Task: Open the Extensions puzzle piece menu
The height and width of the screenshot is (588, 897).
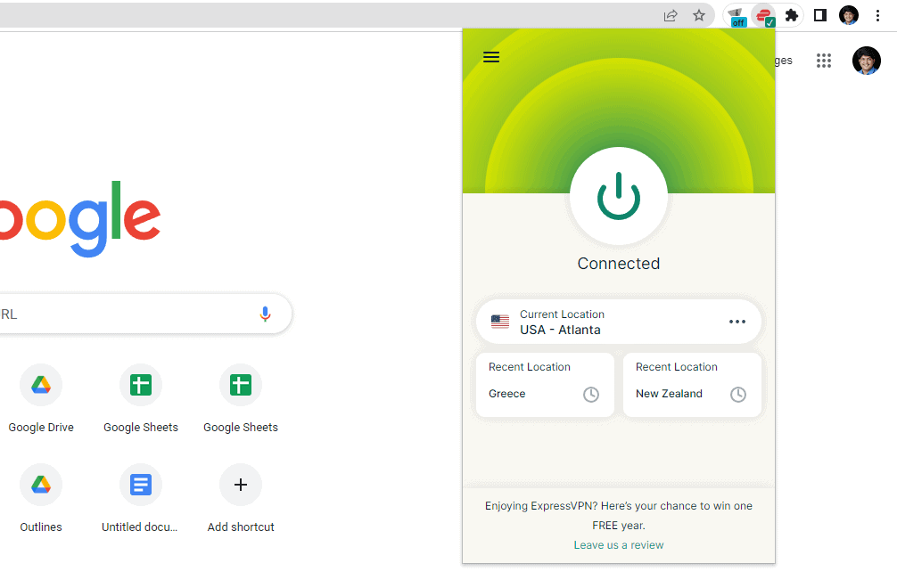Action: (x=791, y=15)
